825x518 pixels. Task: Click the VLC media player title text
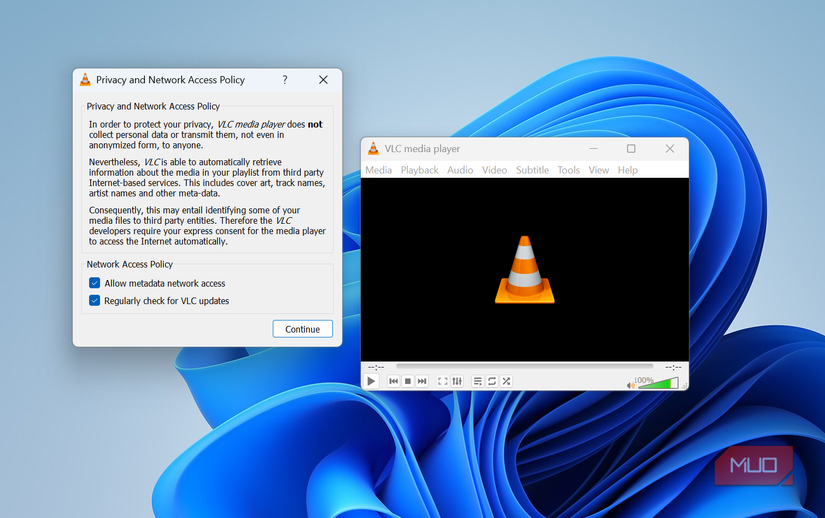(x=422, y=149)
